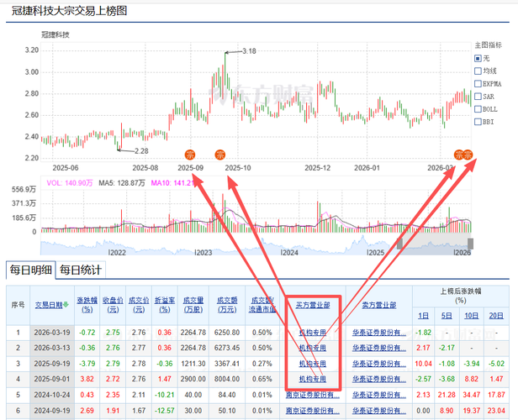Open 南京证券 buyer link for 2024-10-24
Image resolution: width=518 pixels, height=420 pixels.
[x=313, y=395]
